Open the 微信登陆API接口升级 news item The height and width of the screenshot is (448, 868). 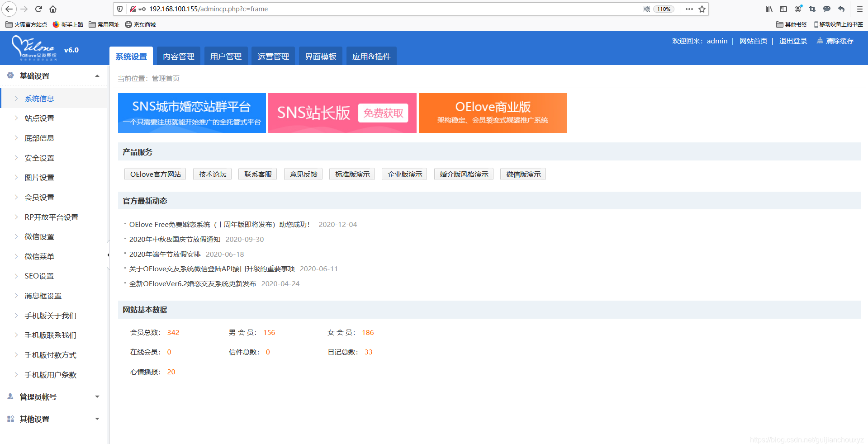pyautogui.click(x=212, y=269)
